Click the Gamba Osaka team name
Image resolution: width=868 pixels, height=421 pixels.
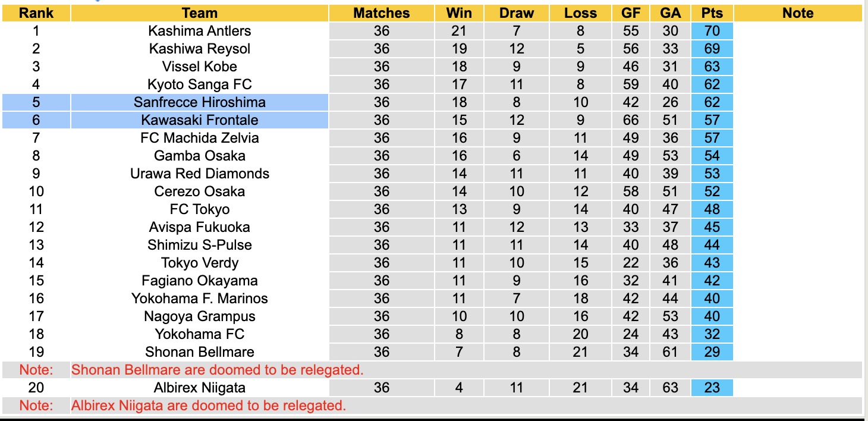[x=200, y=156]
